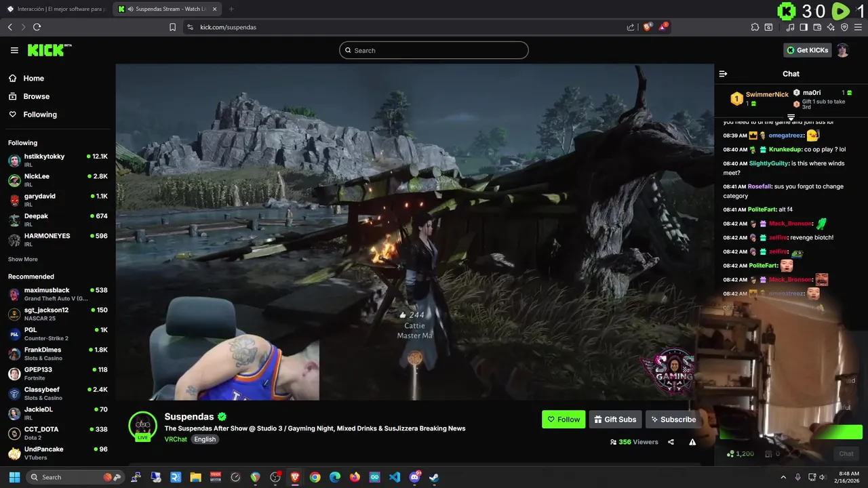This screenshot has width=868, height=488.
Task: Click username Krunkedup in chat
Action: click(x=785, y=149)
